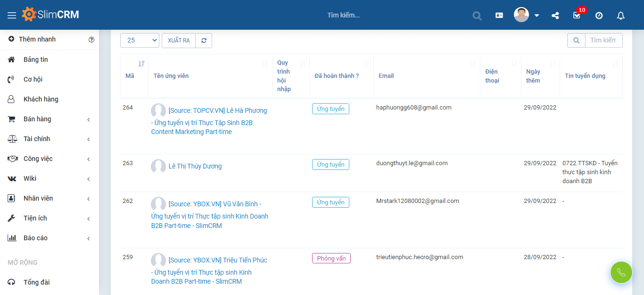Sort by Email column header
644x295 pixels.
(426, 76)
